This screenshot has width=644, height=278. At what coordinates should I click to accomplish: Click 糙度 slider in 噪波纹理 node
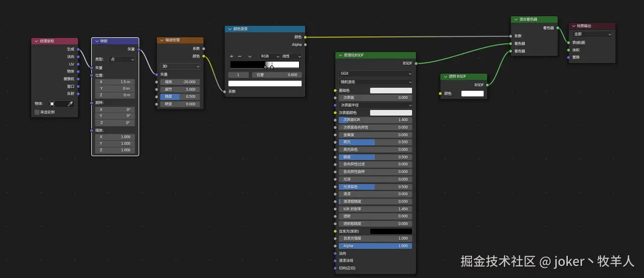click(181, 96)
